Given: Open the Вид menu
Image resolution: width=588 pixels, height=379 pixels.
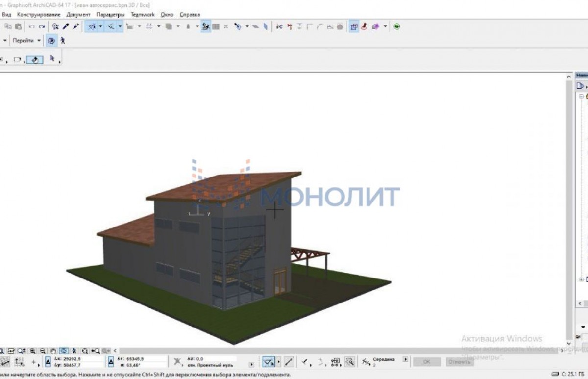Looking at the screenshot, I should 6,15.
